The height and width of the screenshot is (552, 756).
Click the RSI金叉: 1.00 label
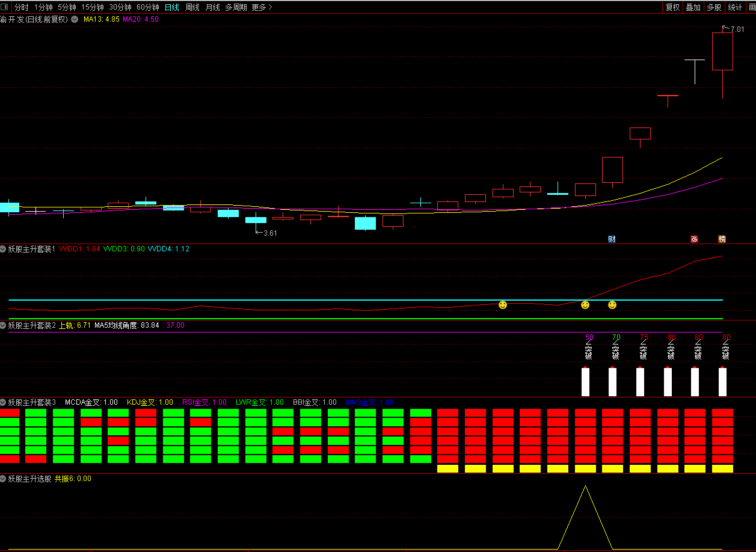pyautogui.click(x=204, y=402)
